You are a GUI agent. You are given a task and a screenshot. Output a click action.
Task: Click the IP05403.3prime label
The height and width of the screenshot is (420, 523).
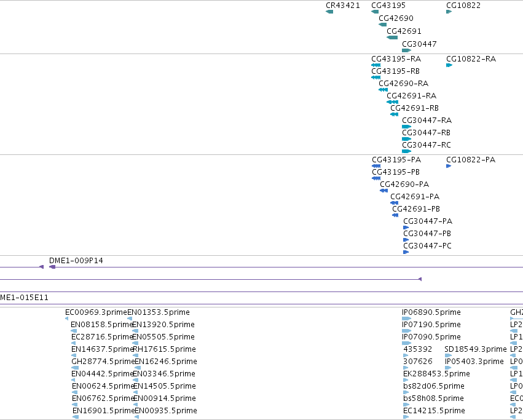point(474,362)
